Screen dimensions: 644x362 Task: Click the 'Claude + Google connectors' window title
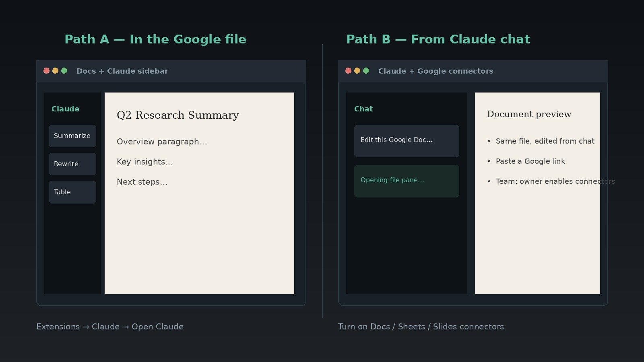point(436,71)
